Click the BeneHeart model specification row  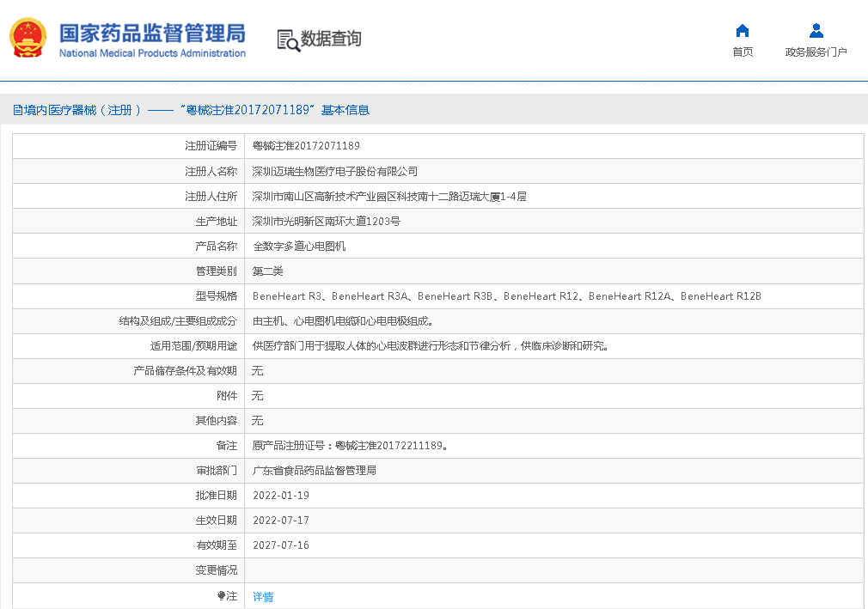[x=506, y=296]
